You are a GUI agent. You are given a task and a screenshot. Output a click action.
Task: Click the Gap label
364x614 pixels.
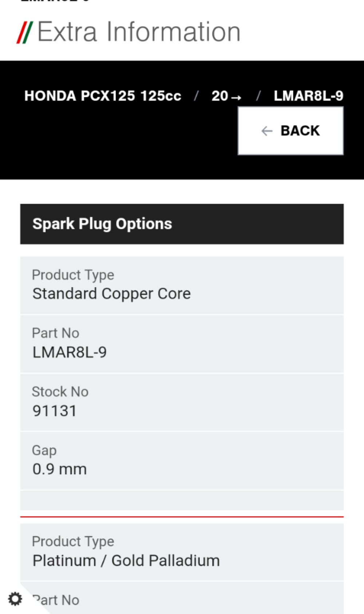(44, 450)
